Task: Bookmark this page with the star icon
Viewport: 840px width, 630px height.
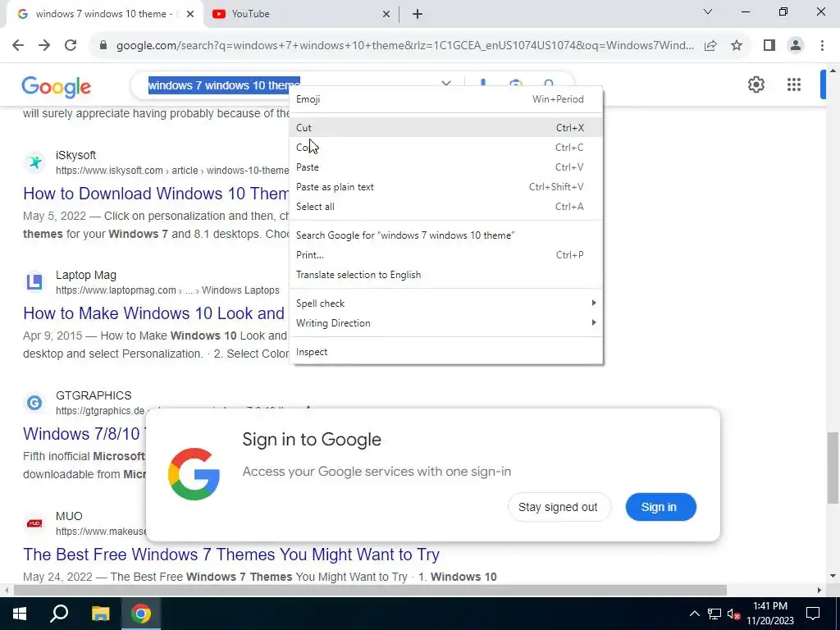Action: 737,46
